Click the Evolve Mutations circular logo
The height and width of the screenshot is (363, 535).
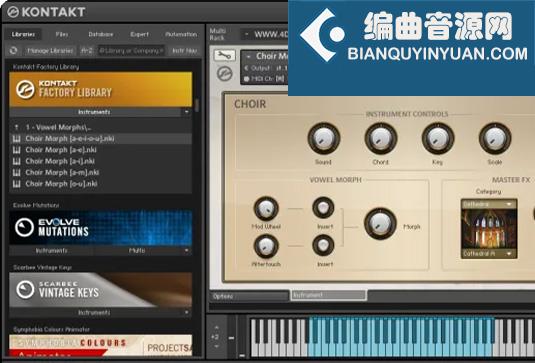pos(25,227)
